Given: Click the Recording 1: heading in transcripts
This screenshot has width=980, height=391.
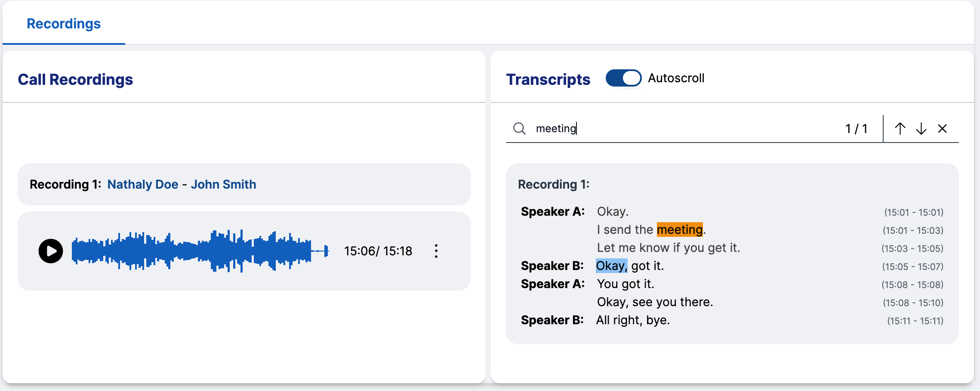Looking at the screenshot, I should (x=554, y=184).
